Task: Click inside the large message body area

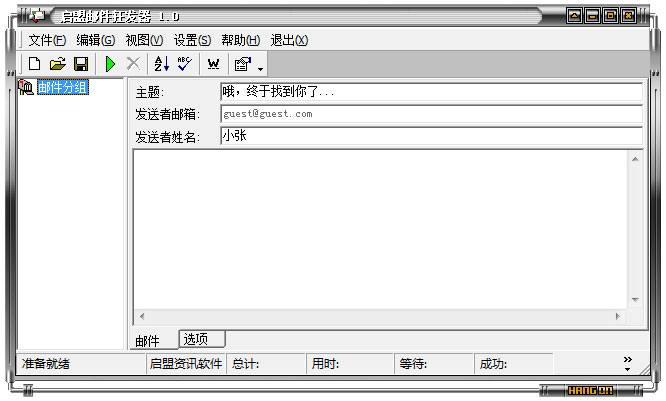Action: point(380,229)
